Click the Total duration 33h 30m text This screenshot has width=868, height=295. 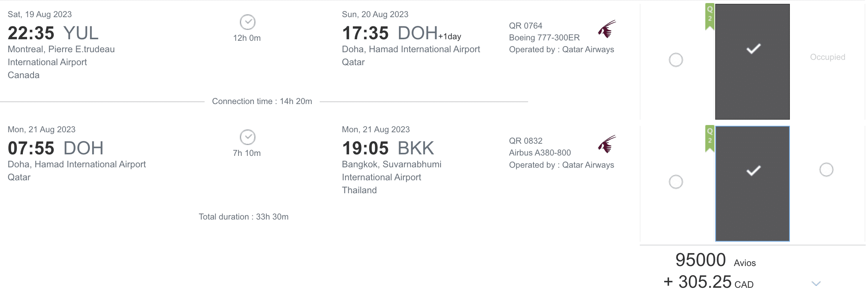pos(243,217)
